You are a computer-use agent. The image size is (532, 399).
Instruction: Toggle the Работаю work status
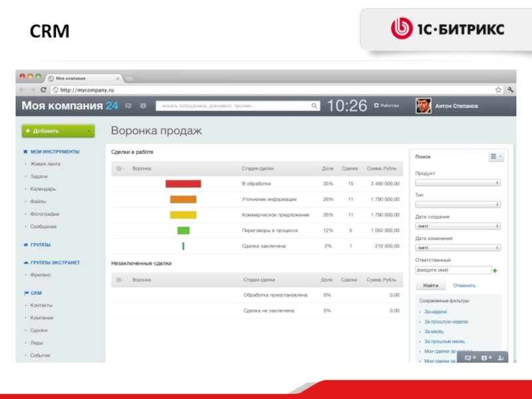[x=386, y=106]
